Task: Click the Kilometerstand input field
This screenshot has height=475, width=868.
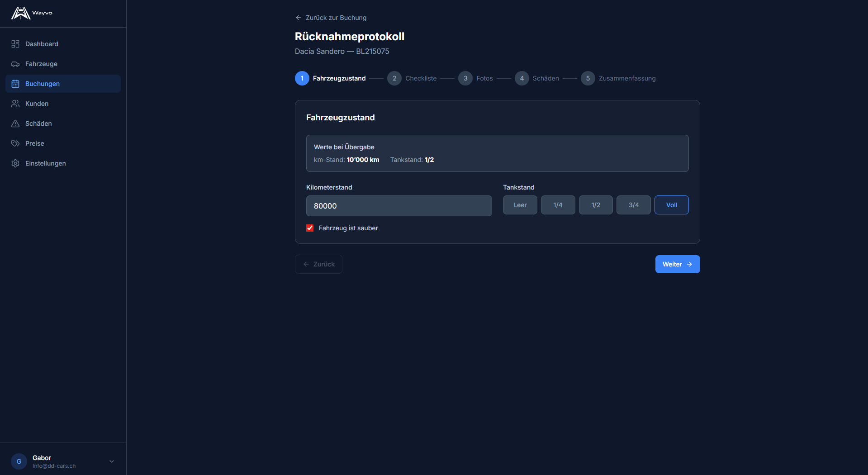Action: [398, 206]
